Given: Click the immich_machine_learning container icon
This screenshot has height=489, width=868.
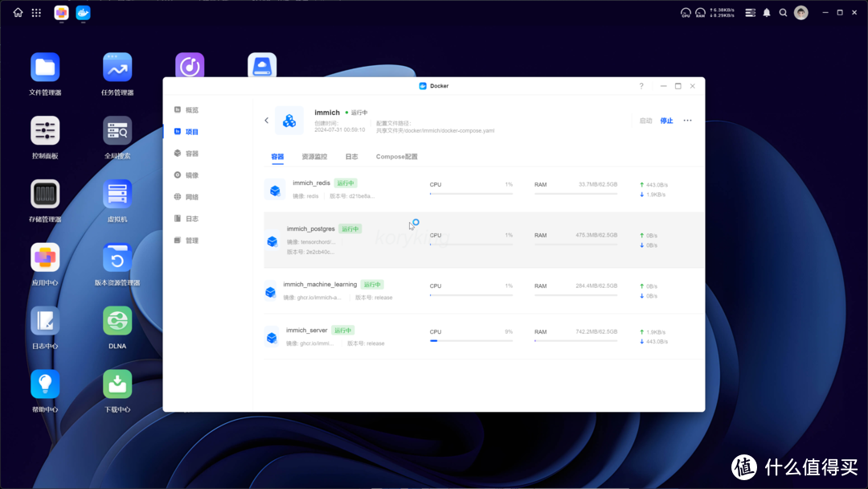Looking at the screenshot, I should [x=270, y=292].
